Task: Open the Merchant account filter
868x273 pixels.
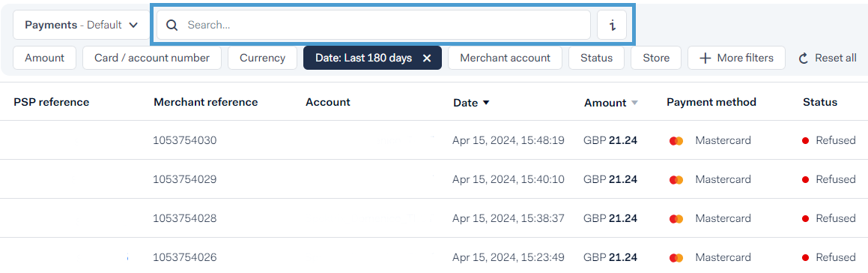Action: click(505, 58)
